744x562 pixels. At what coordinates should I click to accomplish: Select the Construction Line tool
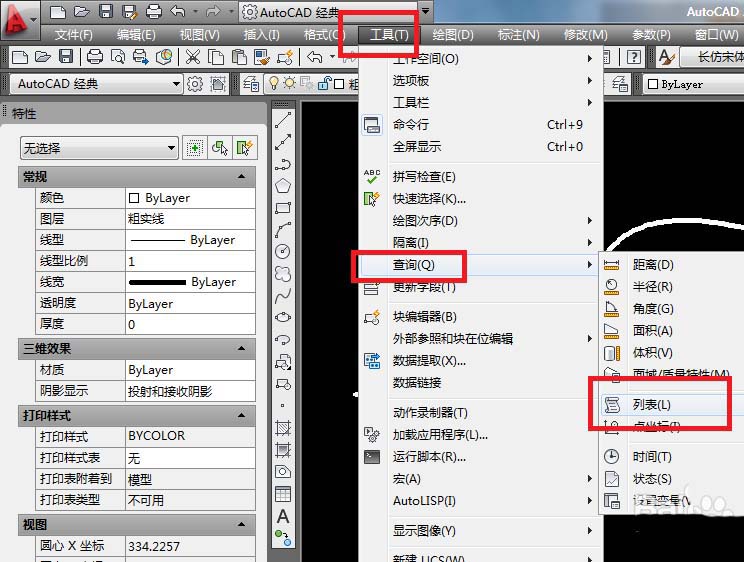tap(283, 142)
